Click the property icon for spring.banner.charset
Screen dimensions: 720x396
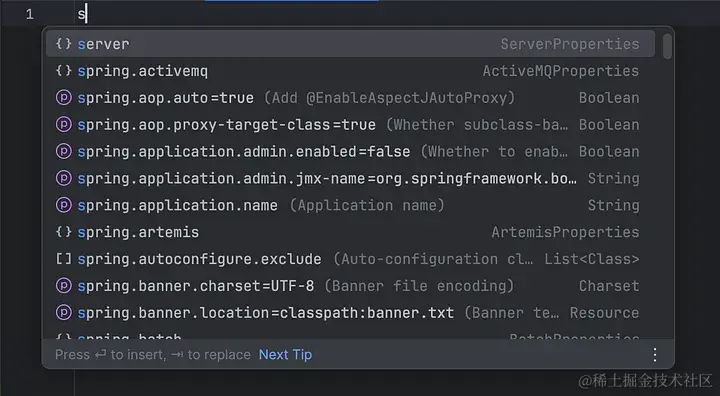64,286
